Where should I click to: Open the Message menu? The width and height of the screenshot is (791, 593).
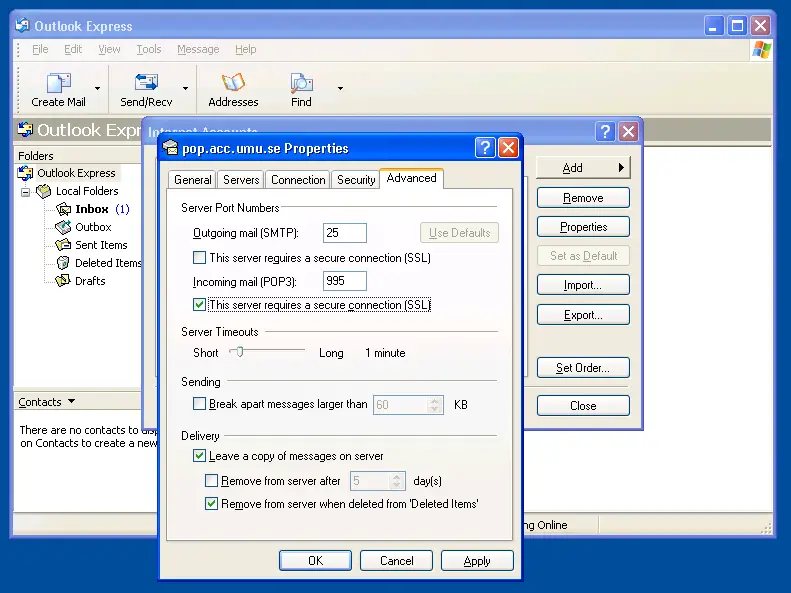click(198, 49)
